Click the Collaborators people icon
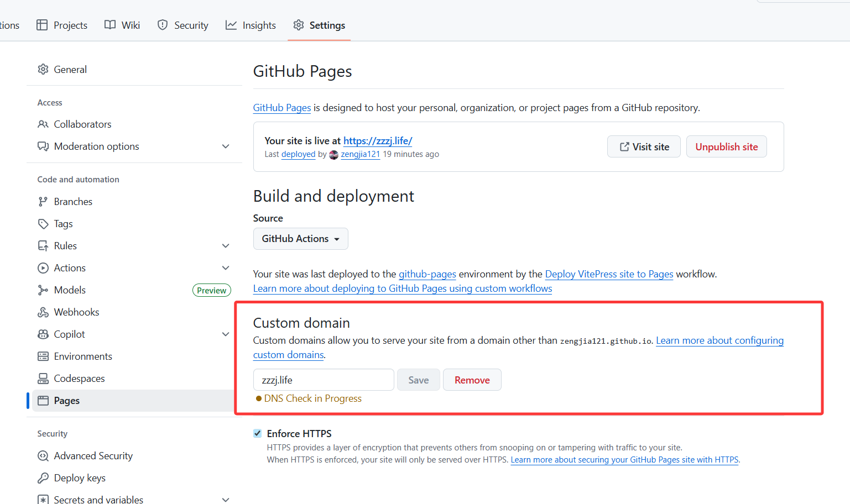850x504 pixels. [43, 124]
